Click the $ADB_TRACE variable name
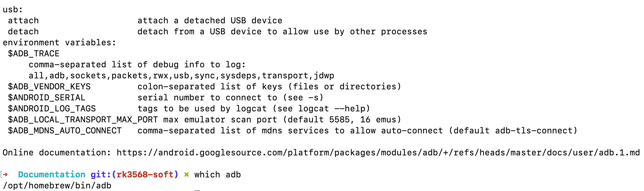Image resolution: width=644 pixels, height=191 pixels. [34, 53]
